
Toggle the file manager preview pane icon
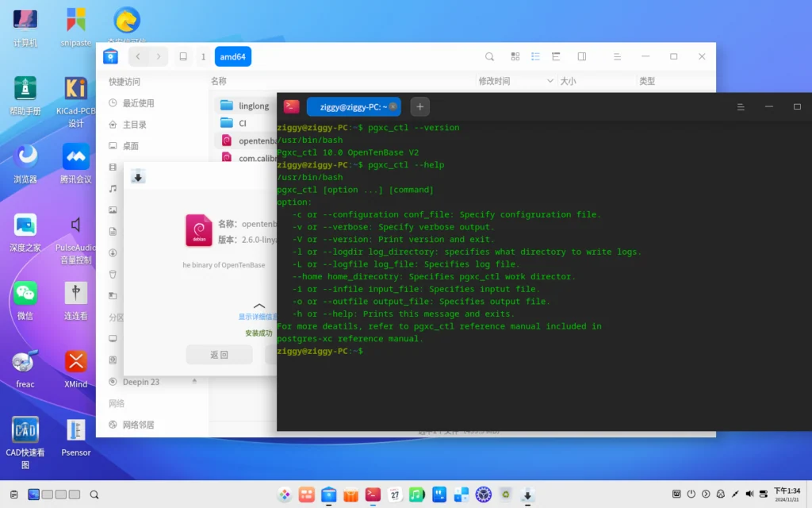click(582, 56)
